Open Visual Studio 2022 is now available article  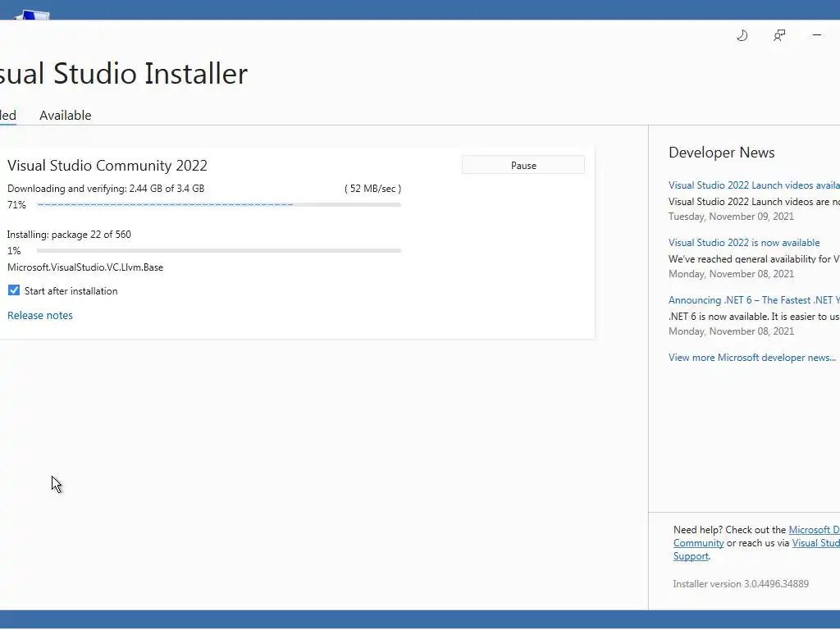pos(744,243)
